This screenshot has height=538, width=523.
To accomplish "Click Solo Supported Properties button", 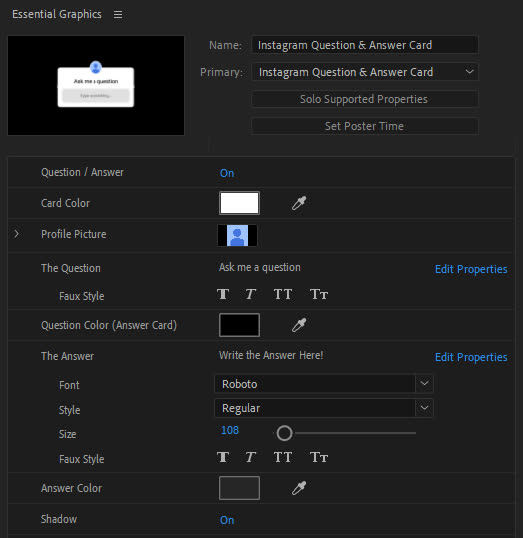I will click(x=365, y=99).
